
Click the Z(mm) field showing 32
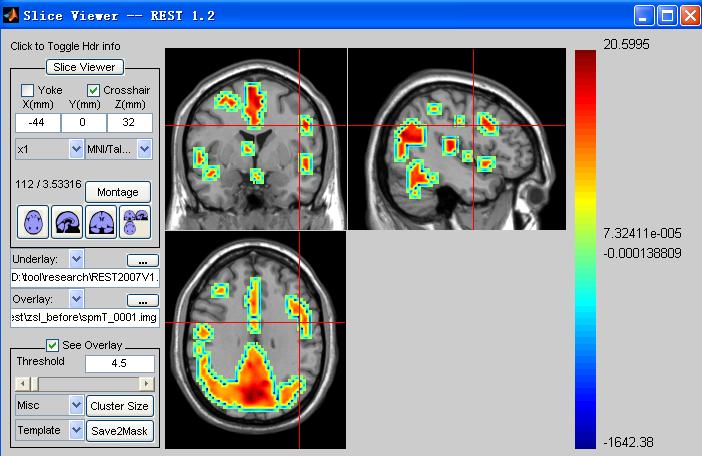[130, 123]
